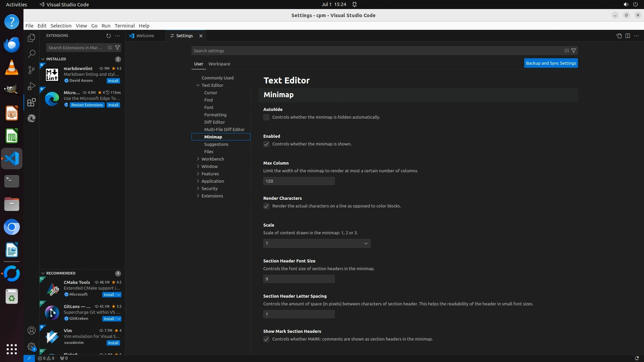Enable the minimap Autohide checkbox
Screen dimensions: 644x362
coord(266,117)
